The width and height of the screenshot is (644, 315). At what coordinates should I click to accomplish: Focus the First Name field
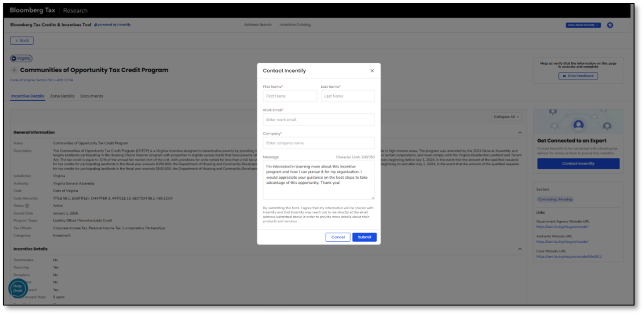pos(290,96)
